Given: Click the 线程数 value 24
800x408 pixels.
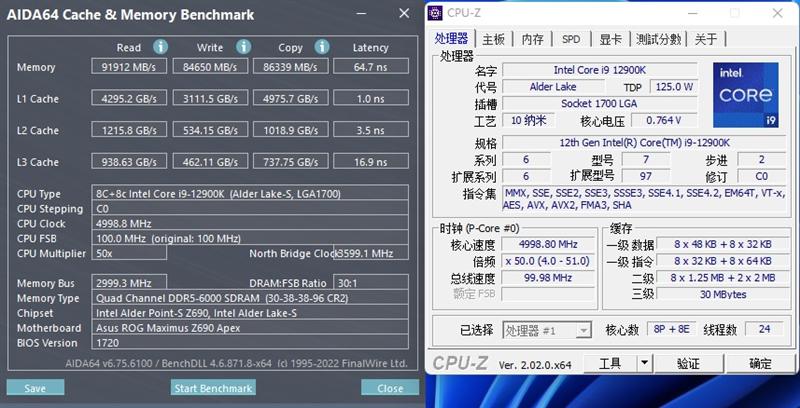Looking at the screenshot, I should 764,329.
